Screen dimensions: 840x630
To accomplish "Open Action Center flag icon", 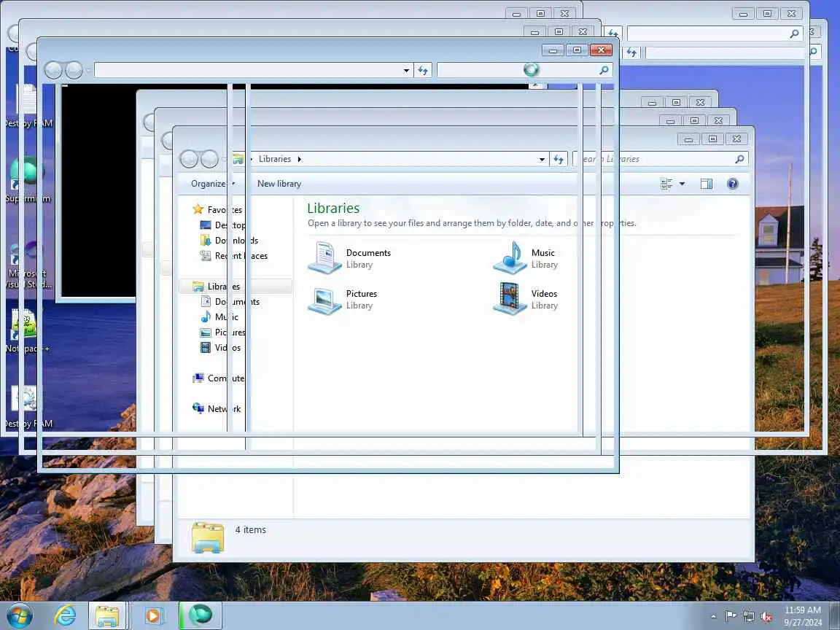I will click(x=730, y=616).
